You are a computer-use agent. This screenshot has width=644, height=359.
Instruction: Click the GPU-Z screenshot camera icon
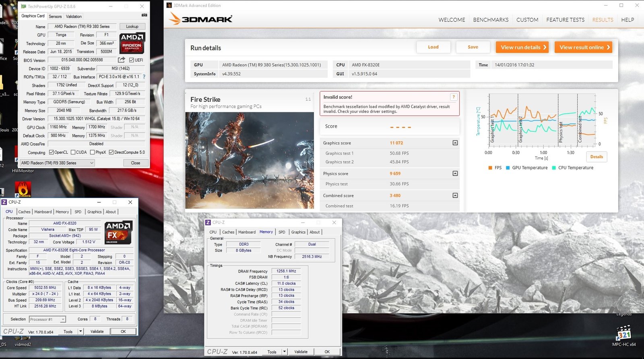144,15
